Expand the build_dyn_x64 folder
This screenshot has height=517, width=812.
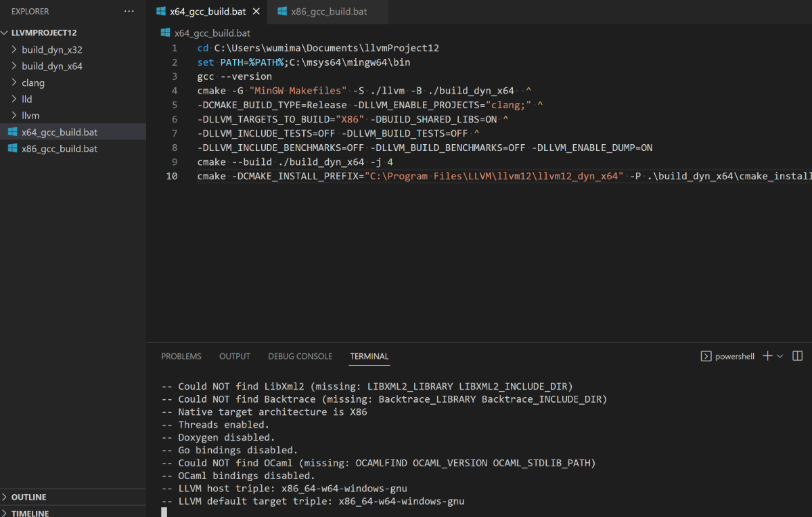(51, 66)
